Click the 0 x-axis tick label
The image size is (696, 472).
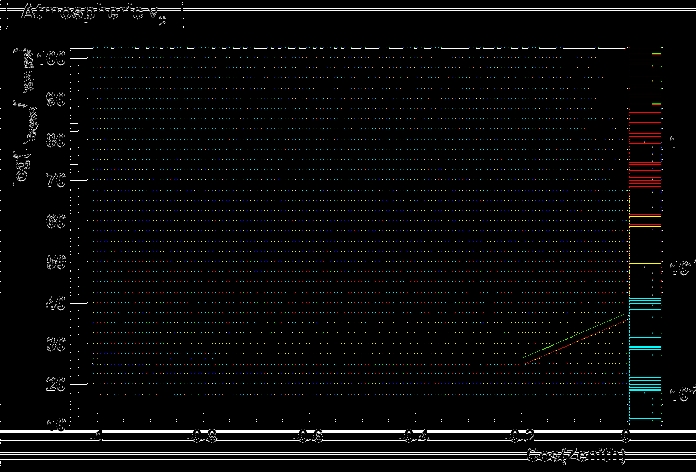point(626,437)
